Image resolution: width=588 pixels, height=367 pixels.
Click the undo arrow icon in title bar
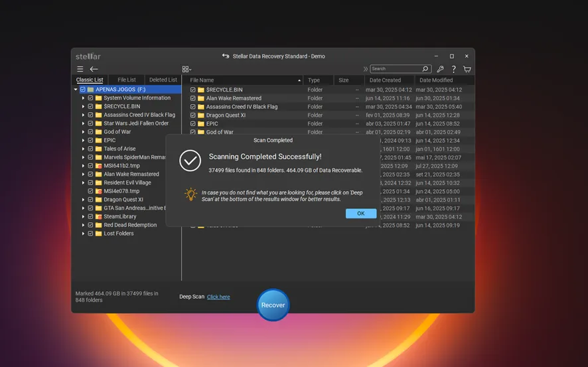pos(226,56)
